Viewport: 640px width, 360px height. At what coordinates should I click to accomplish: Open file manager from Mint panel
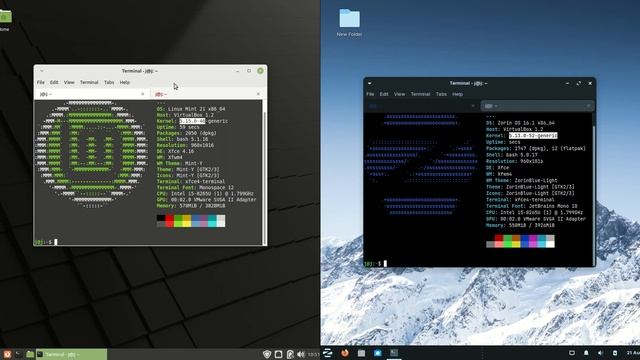point(30,354)
